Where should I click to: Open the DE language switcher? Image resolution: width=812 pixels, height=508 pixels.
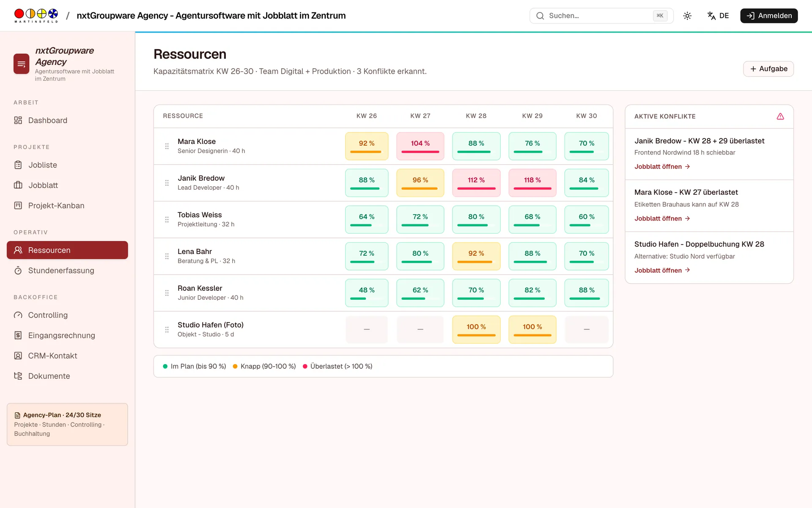click(718, 16)
